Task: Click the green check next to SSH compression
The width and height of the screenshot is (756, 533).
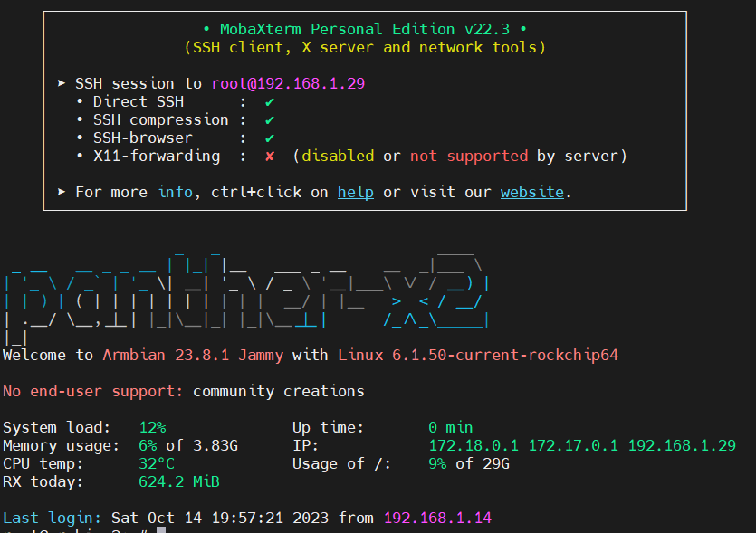Action: tap(270, 120)
